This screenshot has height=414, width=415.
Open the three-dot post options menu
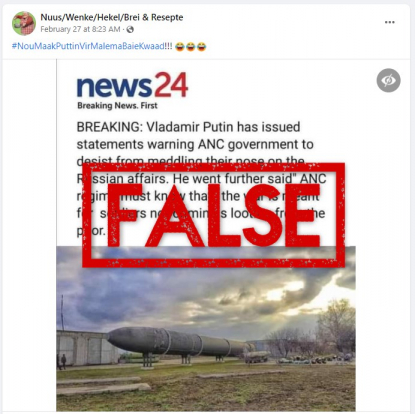(x=390, y=22)
